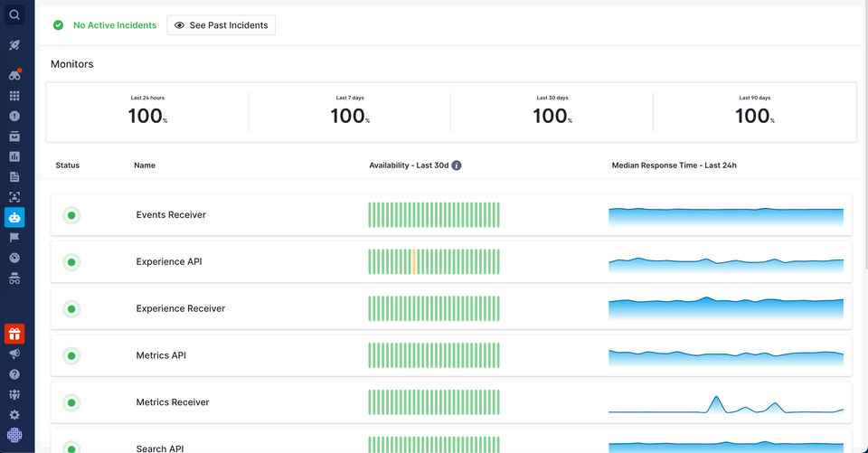Open the Metrics API monitor
The width and height of the screenshot is (868, 453).
pyautogui.click(x=161, y=355)
